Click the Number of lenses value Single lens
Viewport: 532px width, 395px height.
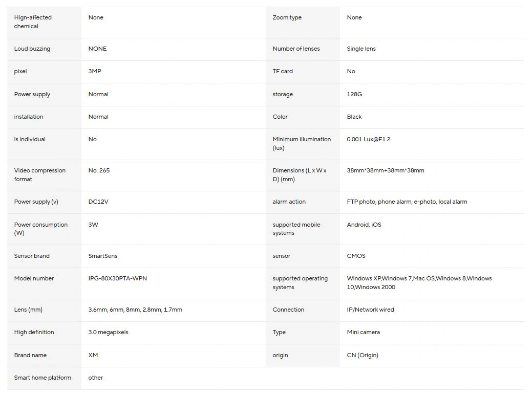[x=361, y=49]
